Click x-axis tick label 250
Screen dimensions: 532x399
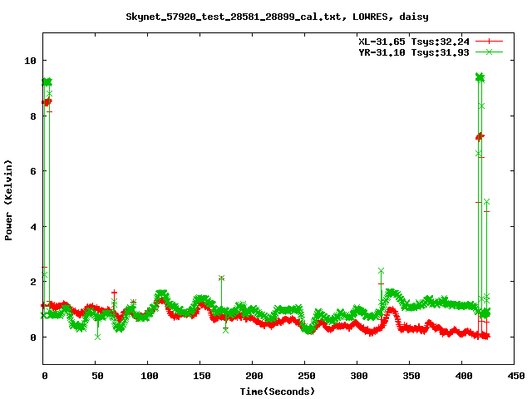[307, 376]
